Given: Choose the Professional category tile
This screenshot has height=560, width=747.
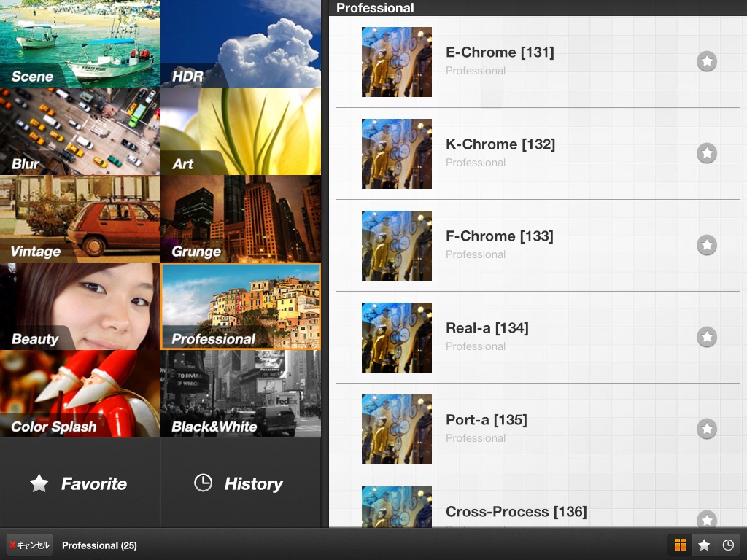Looking at the screenshot, I should pyautogui.click(x=241, y=306).
